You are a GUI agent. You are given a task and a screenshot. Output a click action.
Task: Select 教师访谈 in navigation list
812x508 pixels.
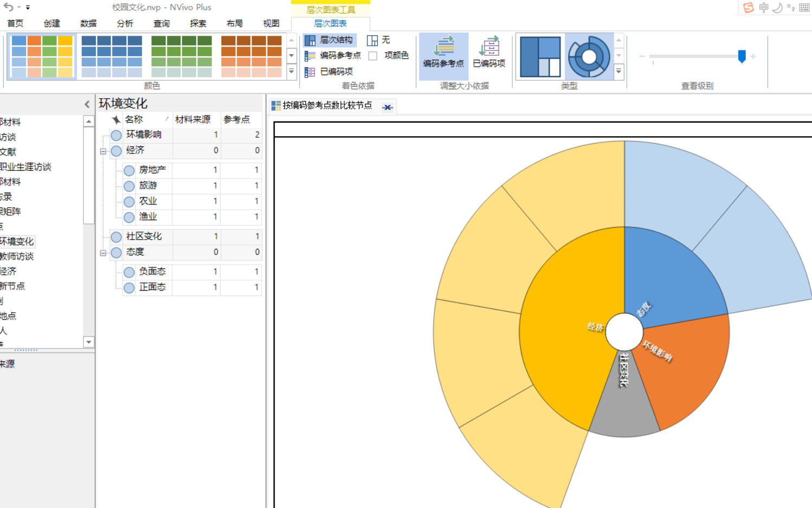coord(17,256)
